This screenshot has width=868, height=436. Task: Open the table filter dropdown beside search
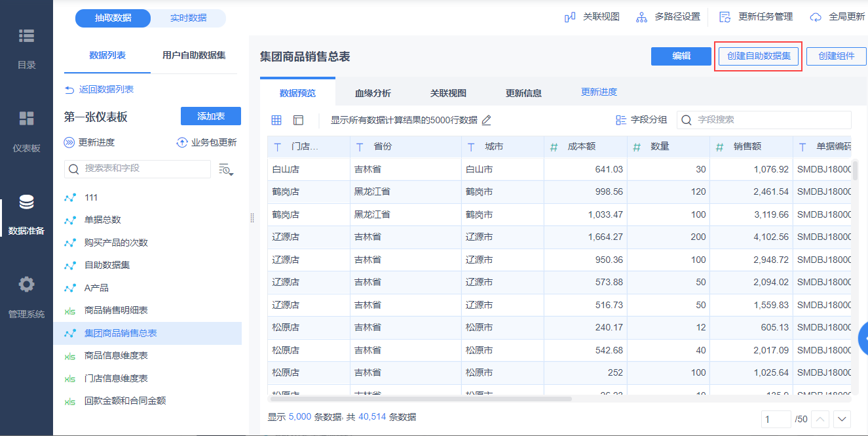226,169
